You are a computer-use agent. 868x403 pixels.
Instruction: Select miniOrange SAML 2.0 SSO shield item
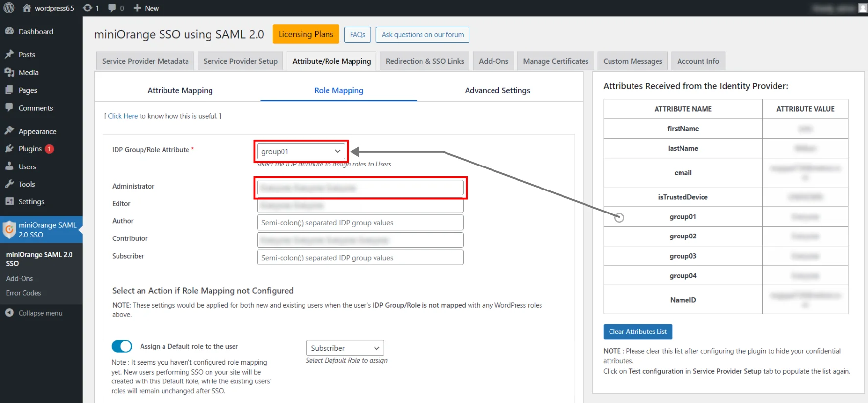[x=41, y=230]
